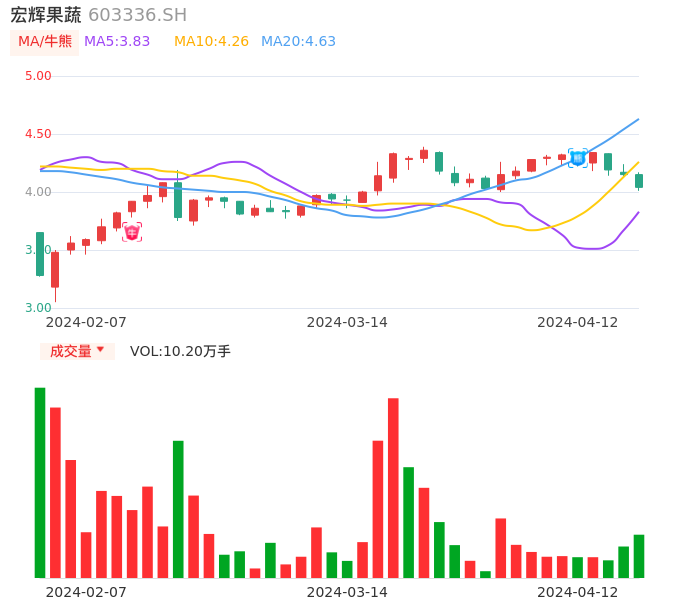The width and height of the screenshot is (686, 606).
Task: Open the MA/牛熊 indicator selector
Action: coord(45,41)
